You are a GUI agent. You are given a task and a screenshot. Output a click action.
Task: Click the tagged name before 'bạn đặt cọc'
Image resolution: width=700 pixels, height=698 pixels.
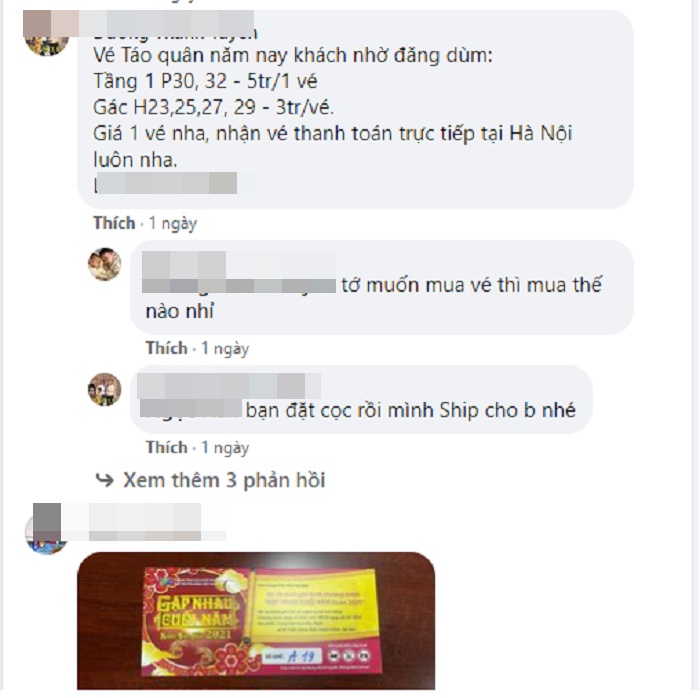[x=191, y=410]
